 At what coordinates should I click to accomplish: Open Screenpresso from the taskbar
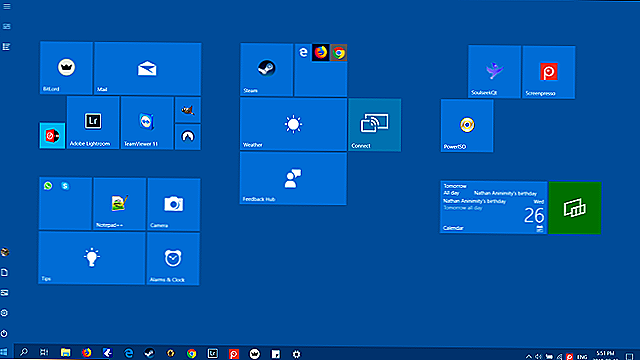tap(233, 354)
